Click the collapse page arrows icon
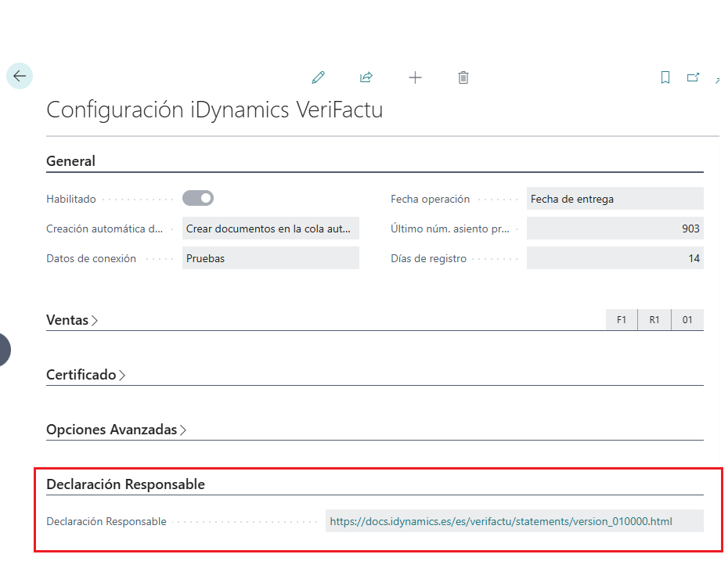The width and height of the screenshot is (728, 565). coord(717,80)
